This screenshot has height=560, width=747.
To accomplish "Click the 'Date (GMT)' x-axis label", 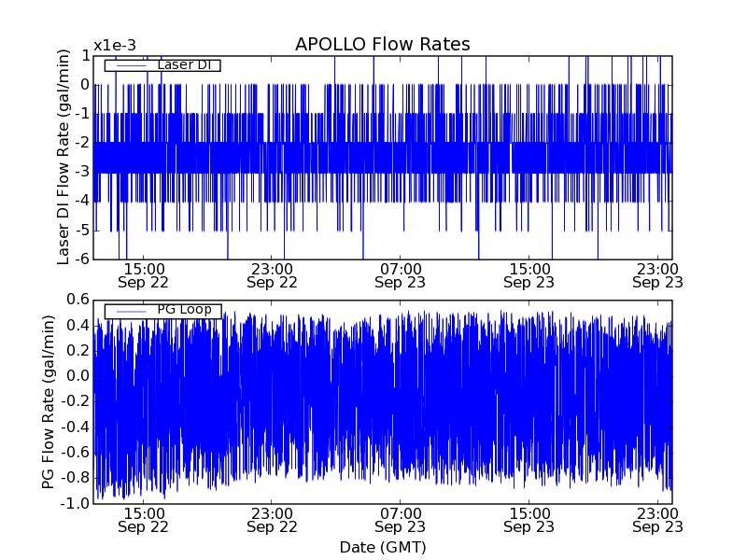I will coord(383,547).
